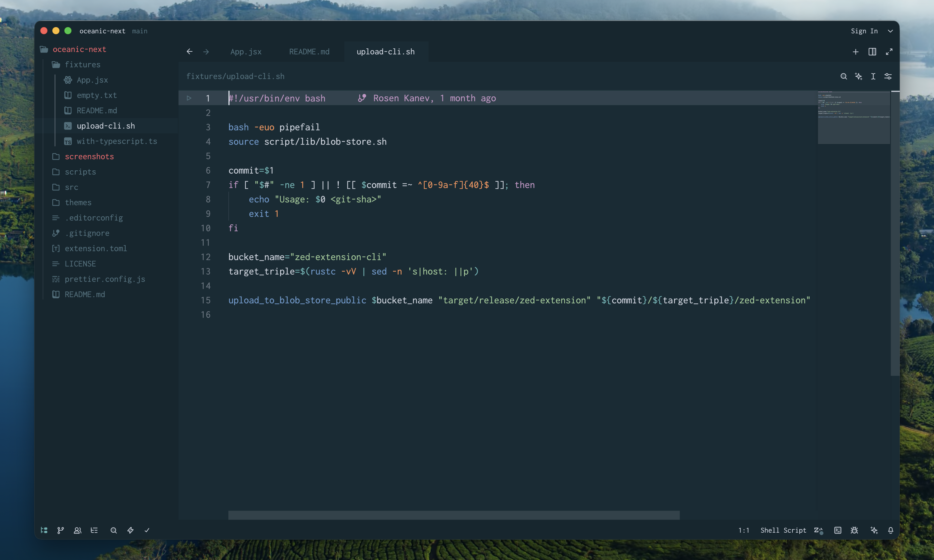934x560 pixels.
Task: Click the code minimap preview
Action: tap(854, 117)
